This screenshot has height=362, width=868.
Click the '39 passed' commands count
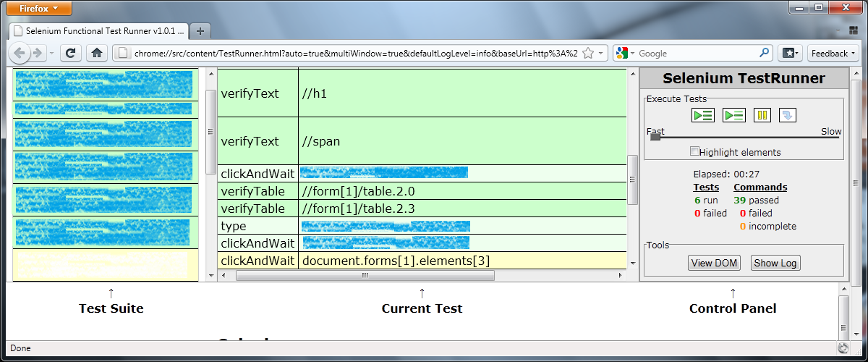756,200
